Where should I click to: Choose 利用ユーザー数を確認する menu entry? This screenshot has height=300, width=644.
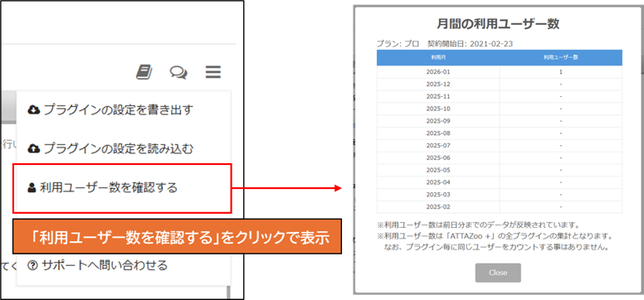(122, 188)
